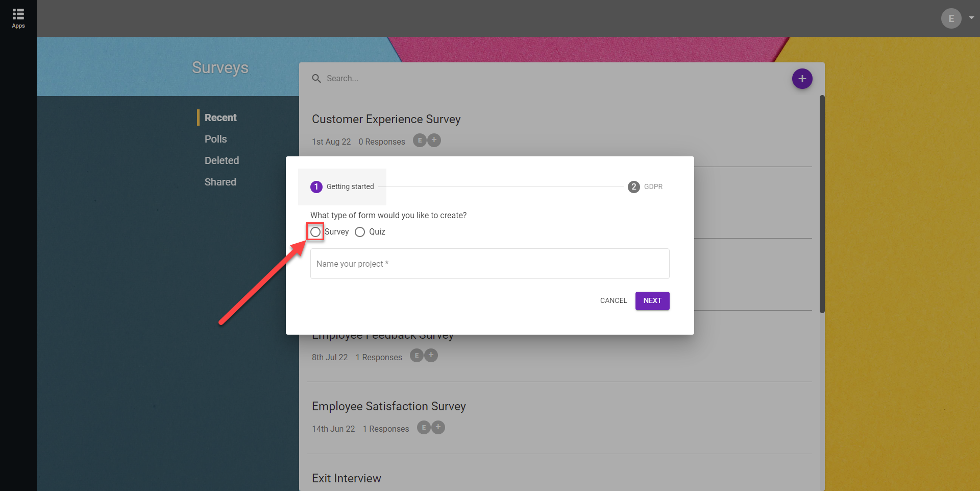Click the plus icon next to Employee Feedback Survey
980x491 pixels.
point(431,355)
